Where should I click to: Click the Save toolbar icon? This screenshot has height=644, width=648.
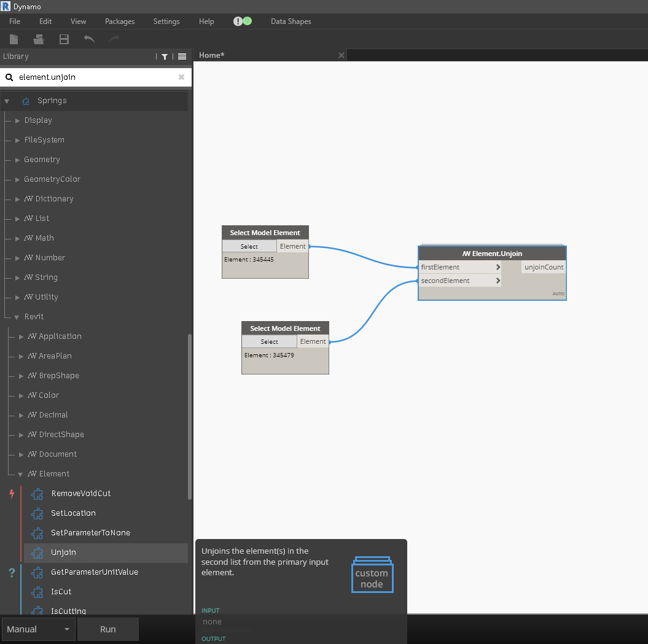click(64, 39)
